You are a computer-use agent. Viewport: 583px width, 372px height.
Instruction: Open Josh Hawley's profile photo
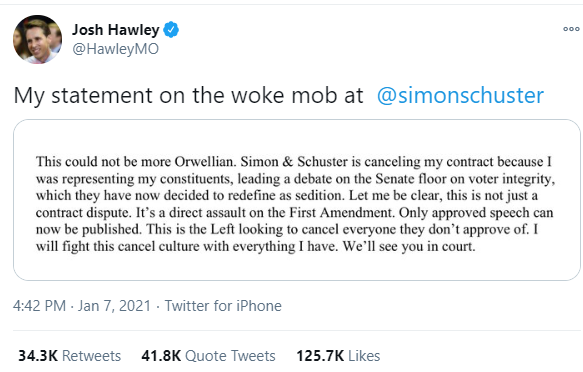pos(38,39)
